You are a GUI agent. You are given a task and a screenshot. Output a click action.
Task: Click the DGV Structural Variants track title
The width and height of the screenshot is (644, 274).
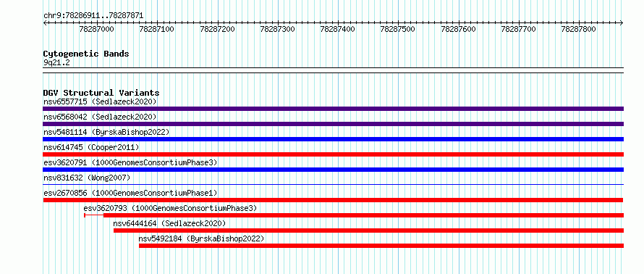click(101, 93)
